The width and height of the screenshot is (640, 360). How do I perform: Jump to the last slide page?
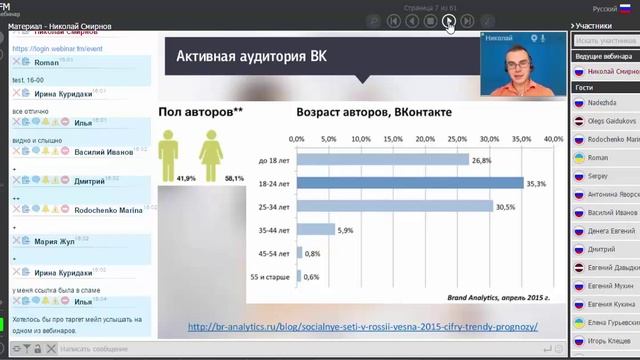click(x=467, y=21)
